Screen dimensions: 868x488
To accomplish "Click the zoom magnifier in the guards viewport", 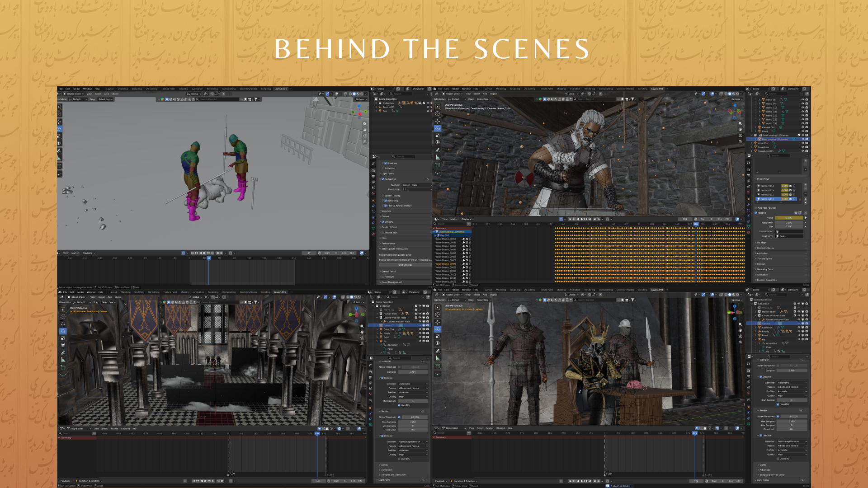I will click(x=365, y=123).
